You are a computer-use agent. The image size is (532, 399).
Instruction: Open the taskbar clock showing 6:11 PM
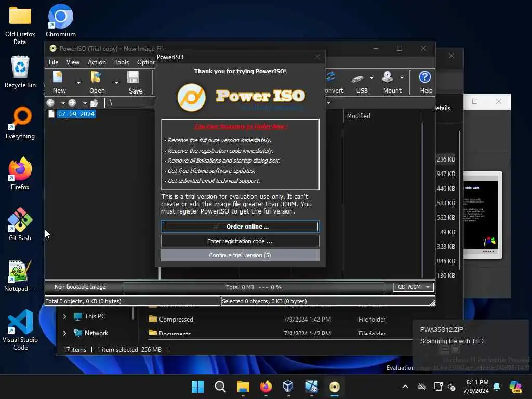pos(476,387)
